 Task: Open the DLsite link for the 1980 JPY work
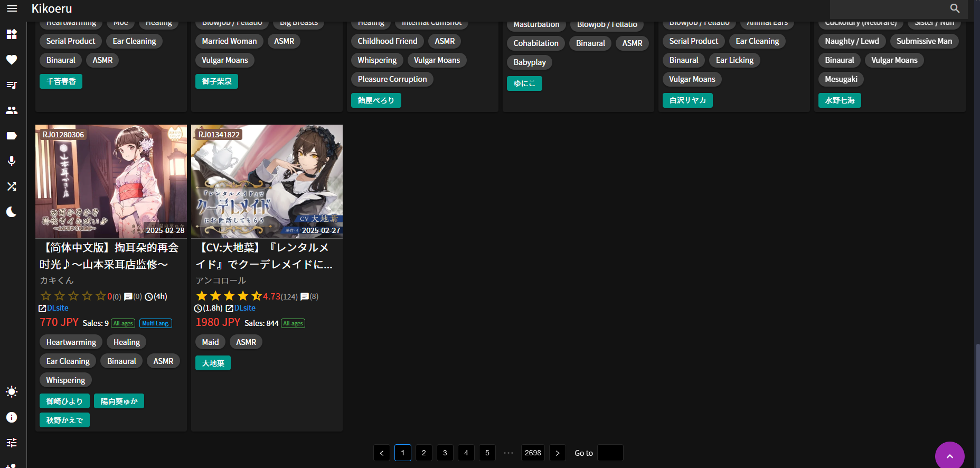pyautogui.click(x=244, y=308)
